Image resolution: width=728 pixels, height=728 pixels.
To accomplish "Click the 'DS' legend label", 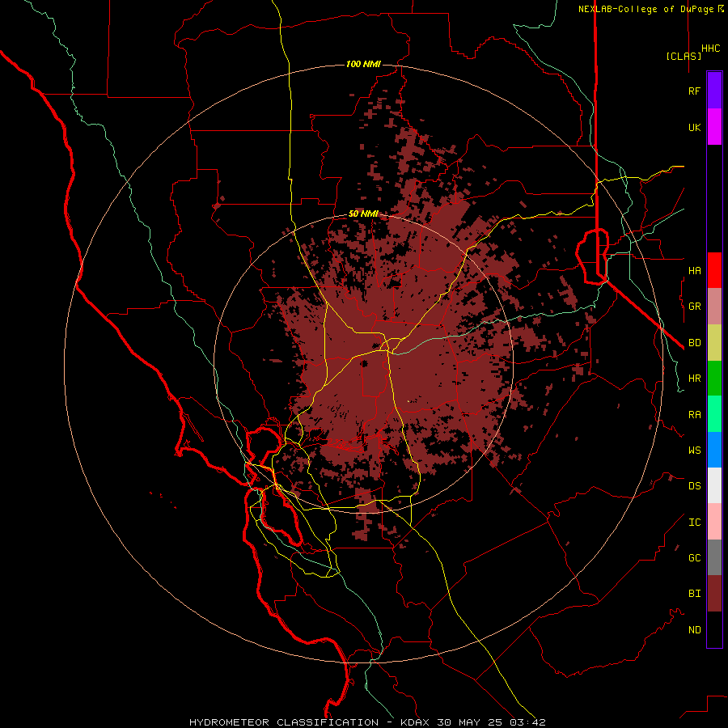I will [694, 485].
